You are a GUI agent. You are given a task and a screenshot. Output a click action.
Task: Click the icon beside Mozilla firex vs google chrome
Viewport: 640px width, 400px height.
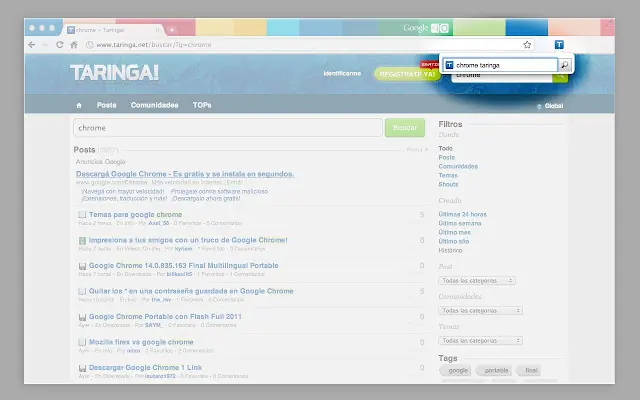click(x=82, y=342)
